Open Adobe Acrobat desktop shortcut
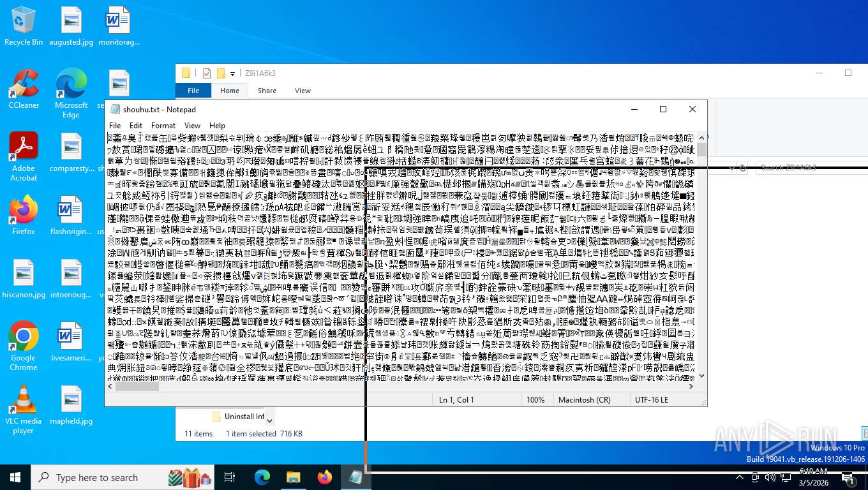Viewport: 868px width, 490px height. [x=24, y=157]
